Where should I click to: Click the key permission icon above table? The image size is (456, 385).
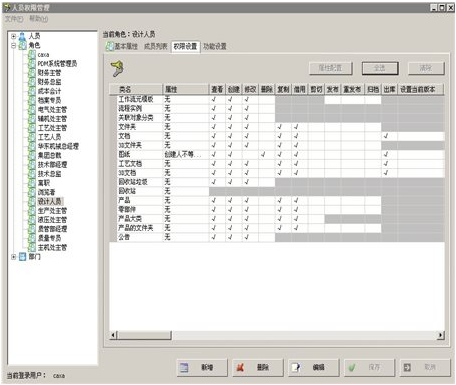(117, 68)
